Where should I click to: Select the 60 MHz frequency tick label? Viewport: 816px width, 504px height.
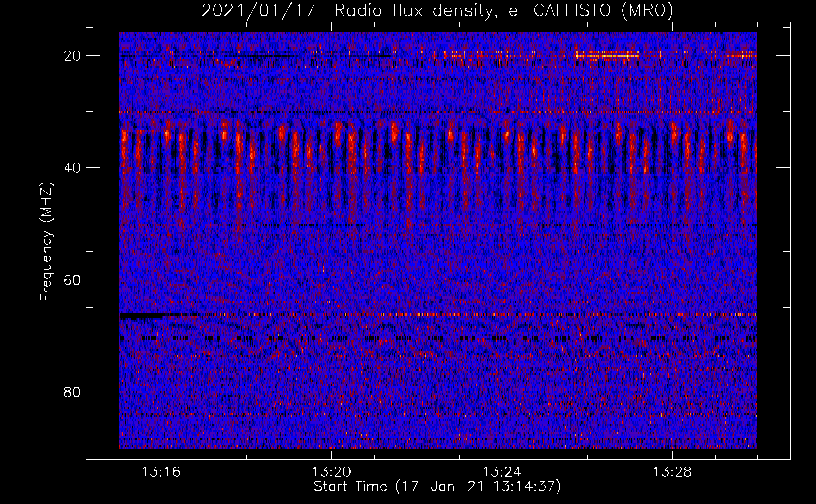point(73,280)
